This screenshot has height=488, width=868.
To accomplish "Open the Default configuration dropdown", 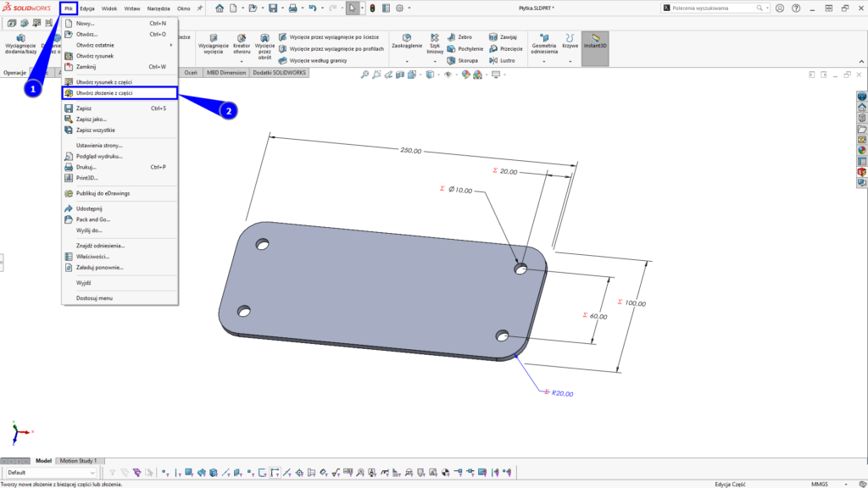I will tap(94, 473).
